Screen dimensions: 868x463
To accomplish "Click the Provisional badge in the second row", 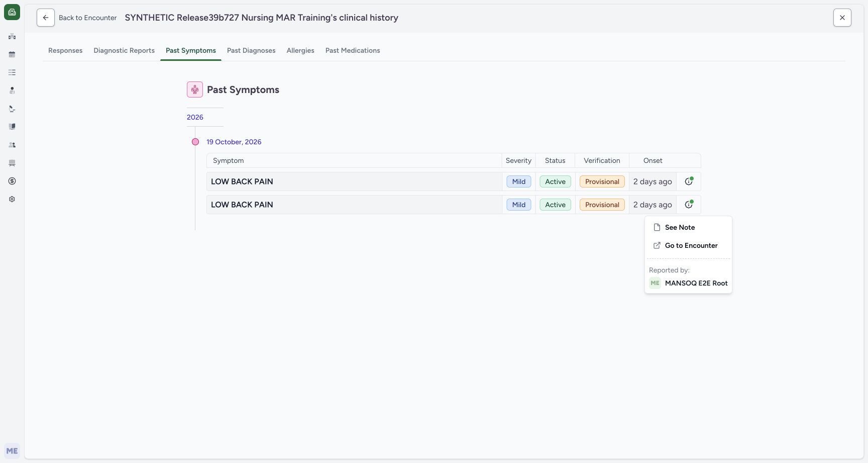I will (x=602, y=205).
